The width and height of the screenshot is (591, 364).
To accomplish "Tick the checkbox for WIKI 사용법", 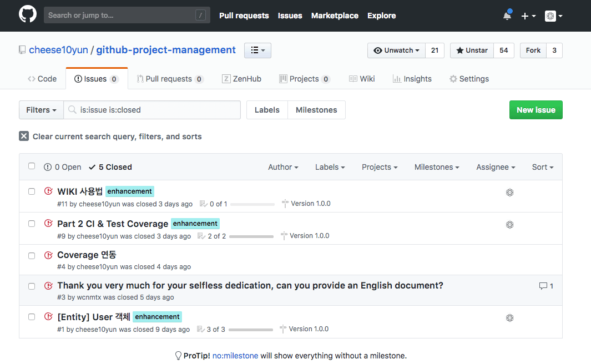I will point(32,191).
